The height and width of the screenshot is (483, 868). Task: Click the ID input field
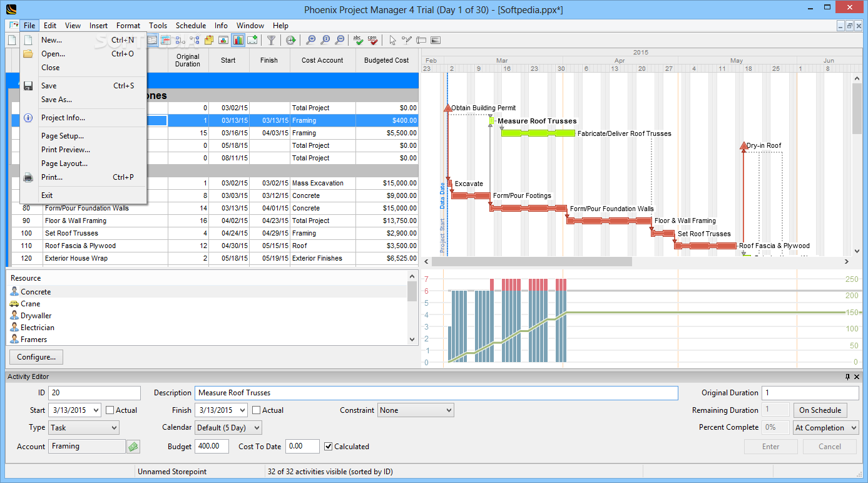94,393
